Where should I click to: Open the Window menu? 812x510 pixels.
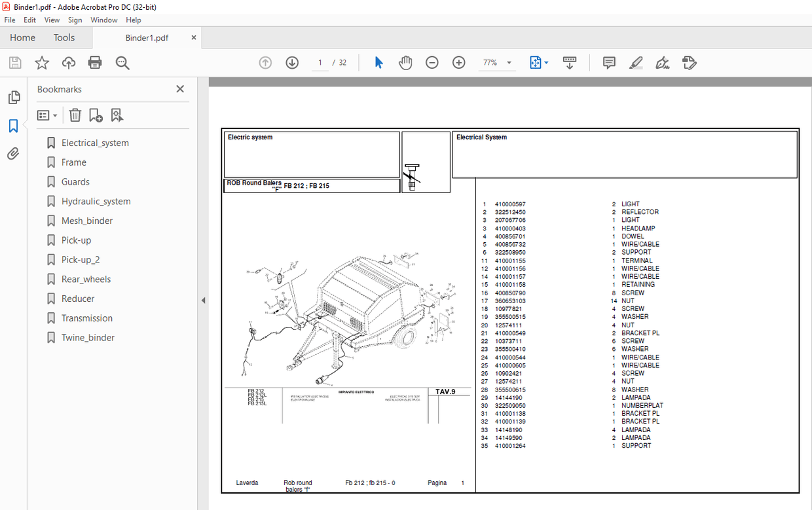coord(104,20)
